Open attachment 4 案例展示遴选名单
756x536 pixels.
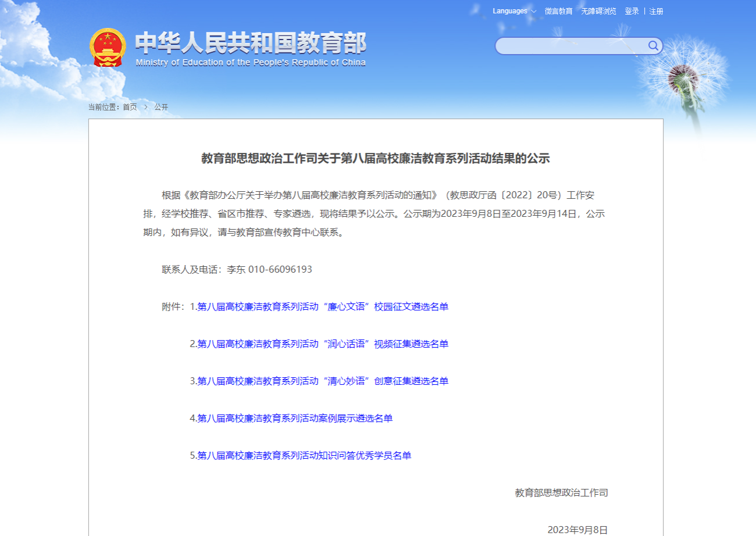pos(295,419)
